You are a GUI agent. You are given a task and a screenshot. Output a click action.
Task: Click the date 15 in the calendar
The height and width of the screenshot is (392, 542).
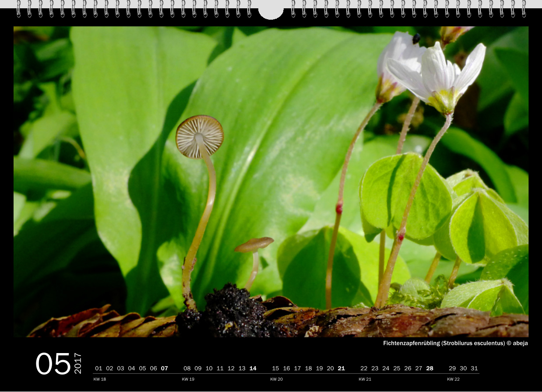tap(275, 368)
